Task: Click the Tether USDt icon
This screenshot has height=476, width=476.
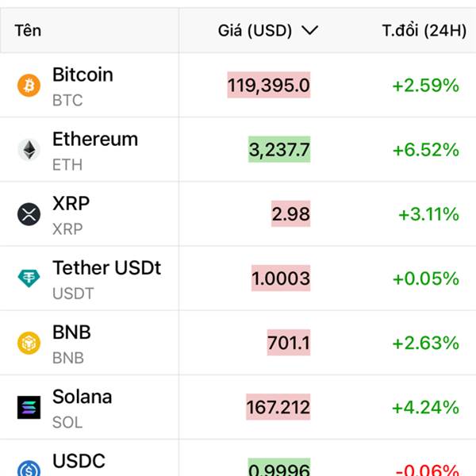Action: click(29, 278)
